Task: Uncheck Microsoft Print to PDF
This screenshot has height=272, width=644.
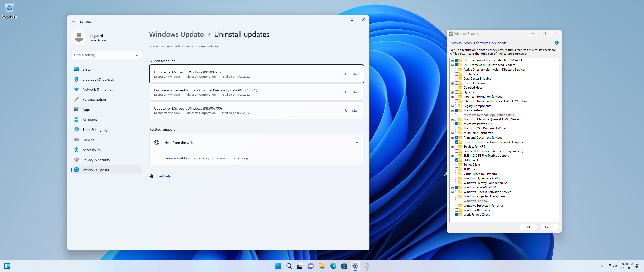Action: 457,124
